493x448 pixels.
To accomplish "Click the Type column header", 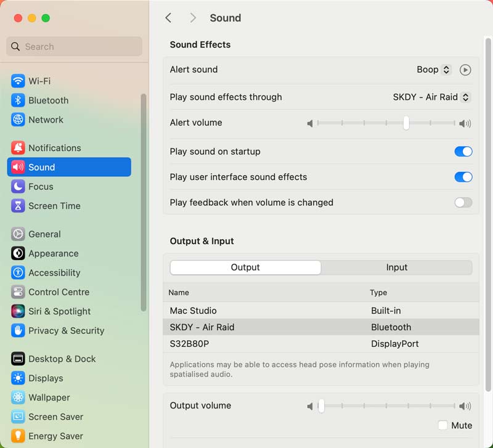I will [x=378, y=292].
